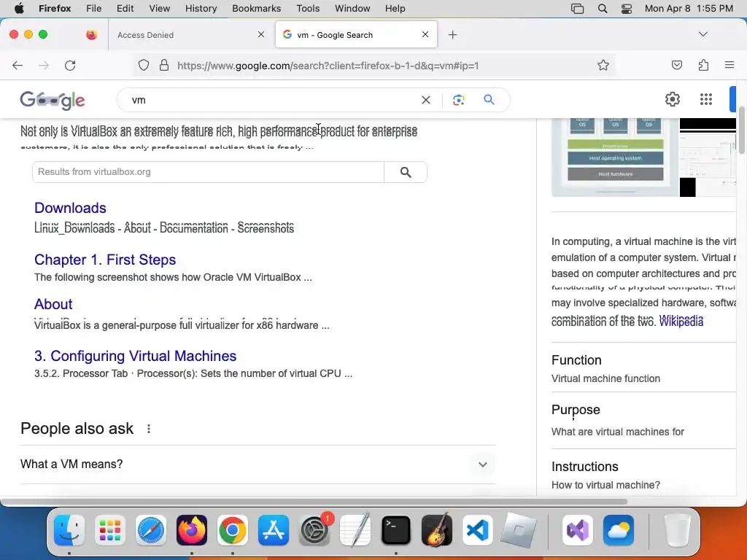The height and width of the screenshot is (560, 747).
Task: Search within virtualbox.org using magnifier button
Action: 406,172
